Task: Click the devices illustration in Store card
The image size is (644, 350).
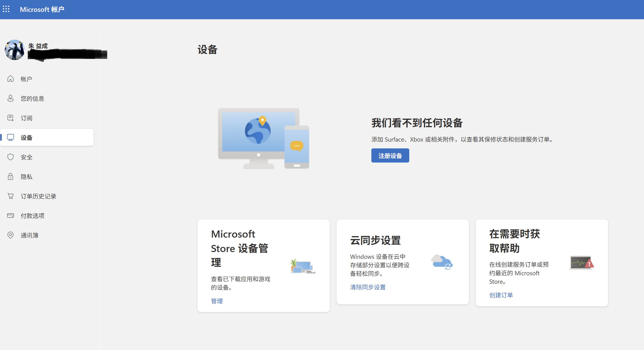Action: (303, 266)
